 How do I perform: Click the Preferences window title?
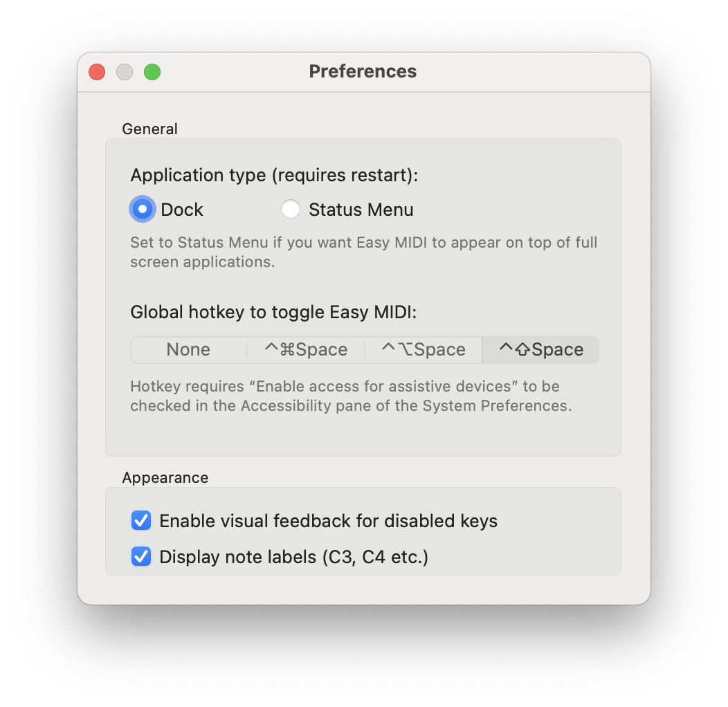click(x=363, y=71)
